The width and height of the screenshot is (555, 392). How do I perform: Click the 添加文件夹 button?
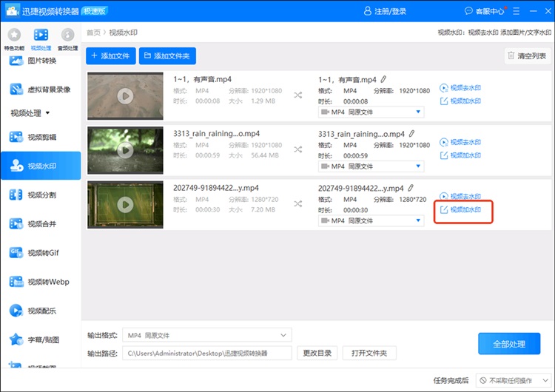[x=167, y=56]
